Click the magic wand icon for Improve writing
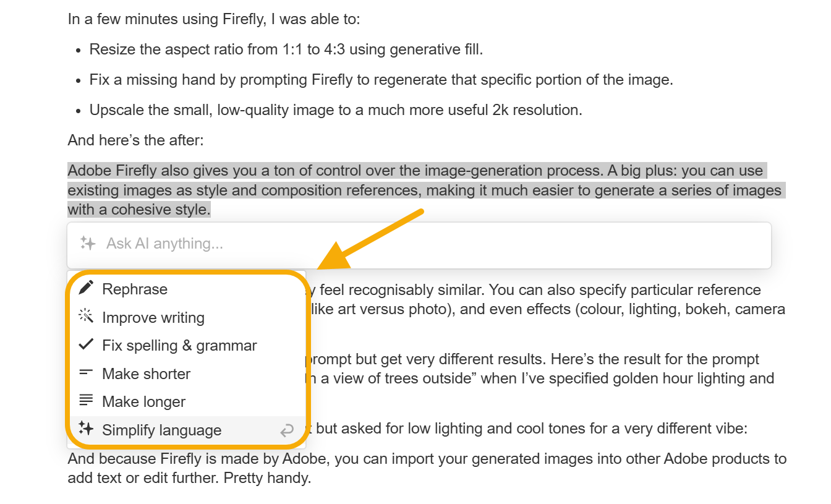Screen dimensions: 831x504 [x=86, y=317]
